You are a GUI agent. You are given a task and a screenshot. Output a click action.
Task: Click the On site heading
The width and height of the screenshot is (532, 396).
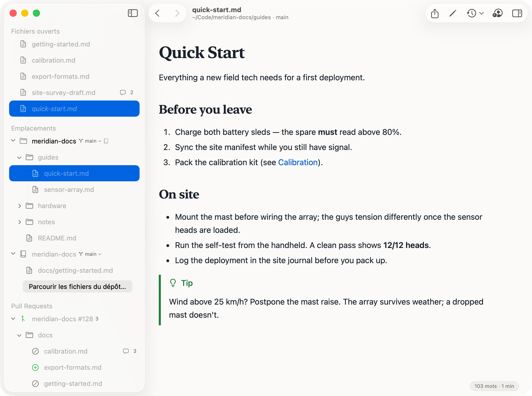[179, 194]
